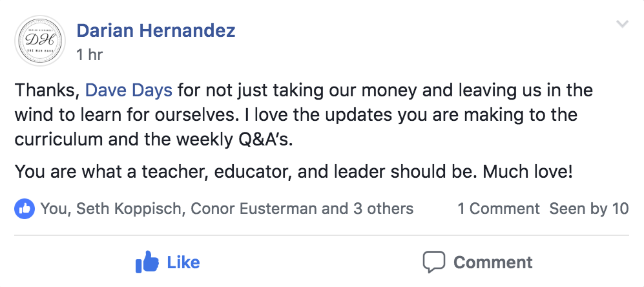Click 'You' in the likes summary
Screen dimensions: 644x287
point(54,209)
